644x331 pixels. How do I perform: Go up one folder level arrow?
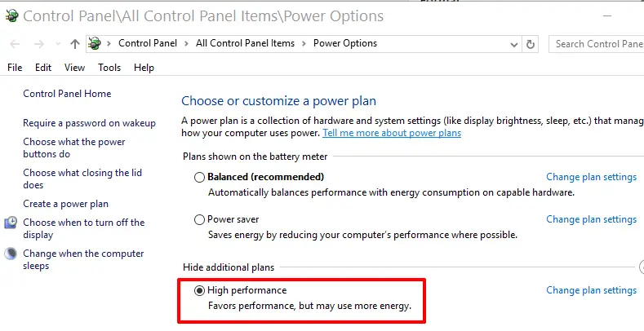75,44
